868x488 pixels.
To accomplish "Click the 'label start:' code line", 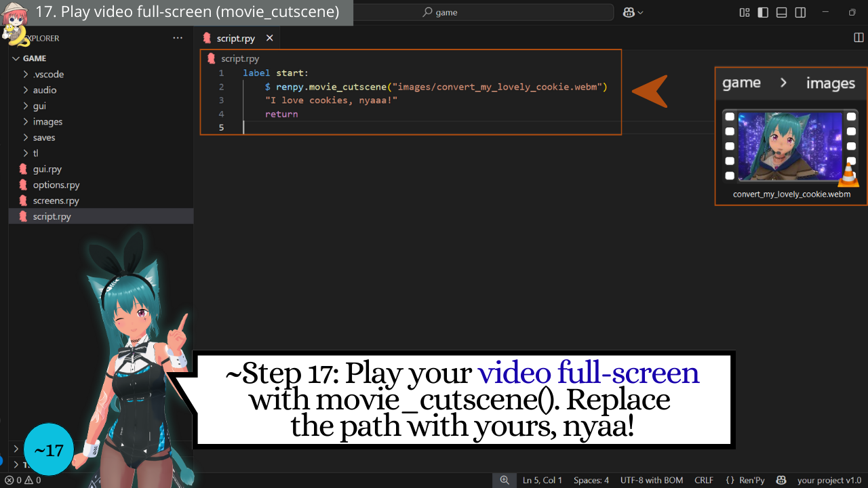I will [x=275, y=73].
